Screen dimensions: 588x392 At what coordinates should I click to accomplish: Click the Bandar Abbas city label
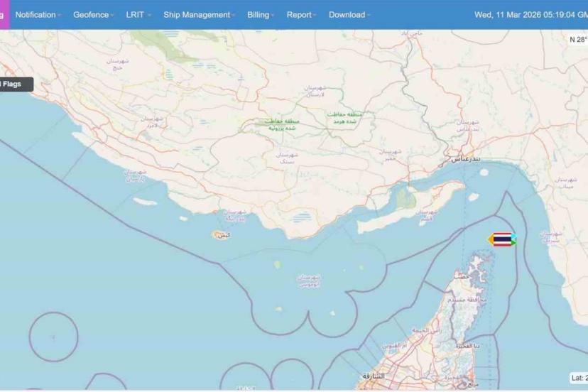tap(466, 159)
